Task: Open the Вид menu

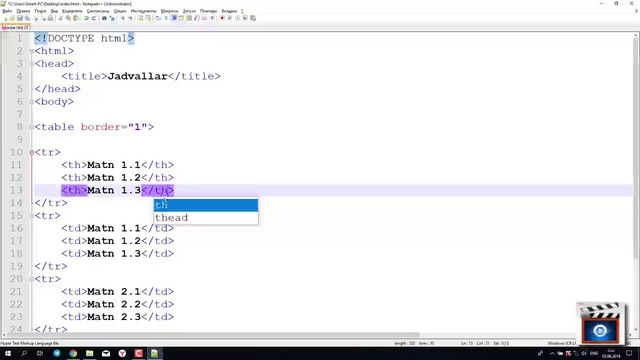Action: (x=54, y=11)
